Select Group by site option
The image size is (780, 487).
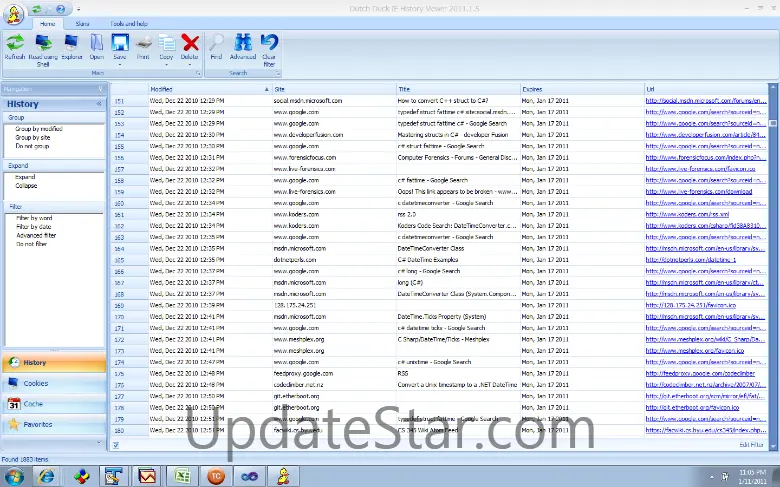click(33, 137)
